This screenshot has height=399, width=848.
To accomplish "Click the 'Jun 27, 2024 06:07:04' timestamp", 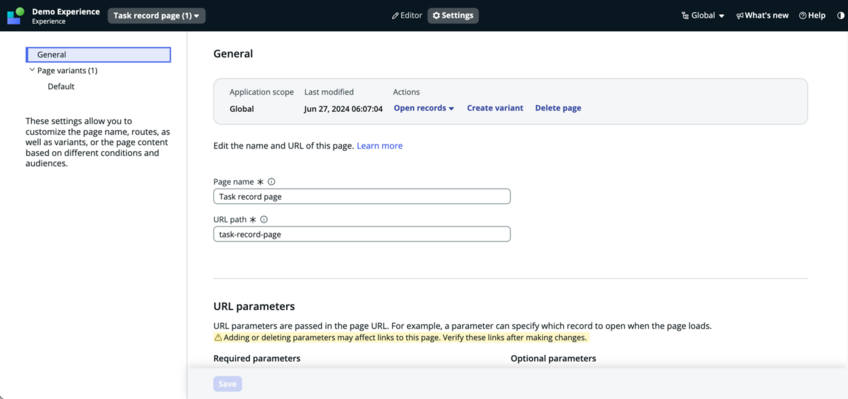I will (x=343, y=109).
